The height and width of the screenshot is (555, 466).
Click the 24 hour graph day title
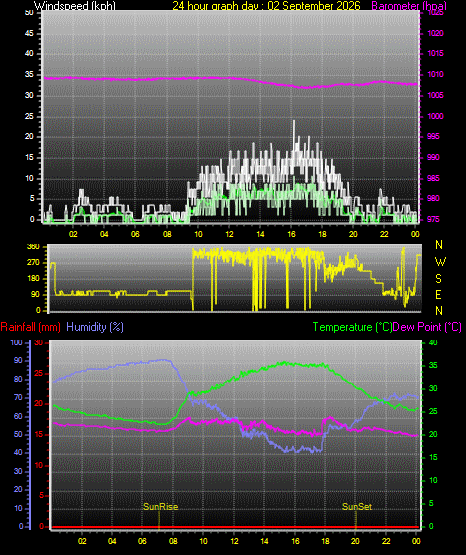click(266, 5)
